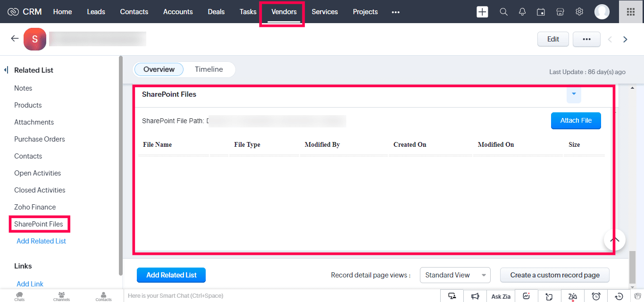Open the screen share presenter icon
The width and height of the screenshot is (644, 302).
pos(452,296)
